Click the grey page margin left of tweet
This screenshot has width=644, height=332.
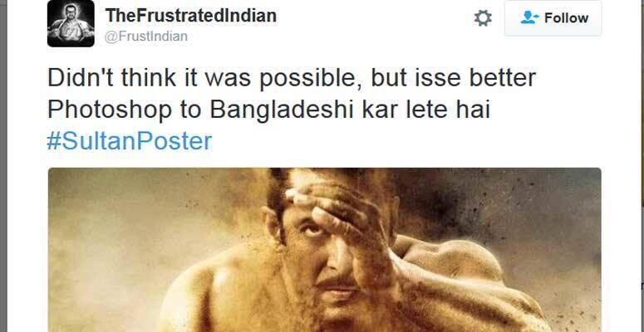tap(3, 166)
